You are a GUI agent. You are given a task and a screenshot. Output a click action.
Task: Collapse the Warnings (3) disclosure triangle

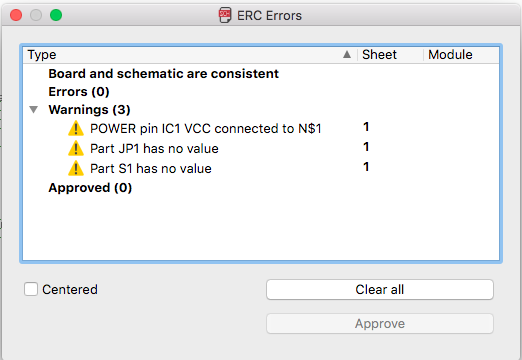(33, 109)
